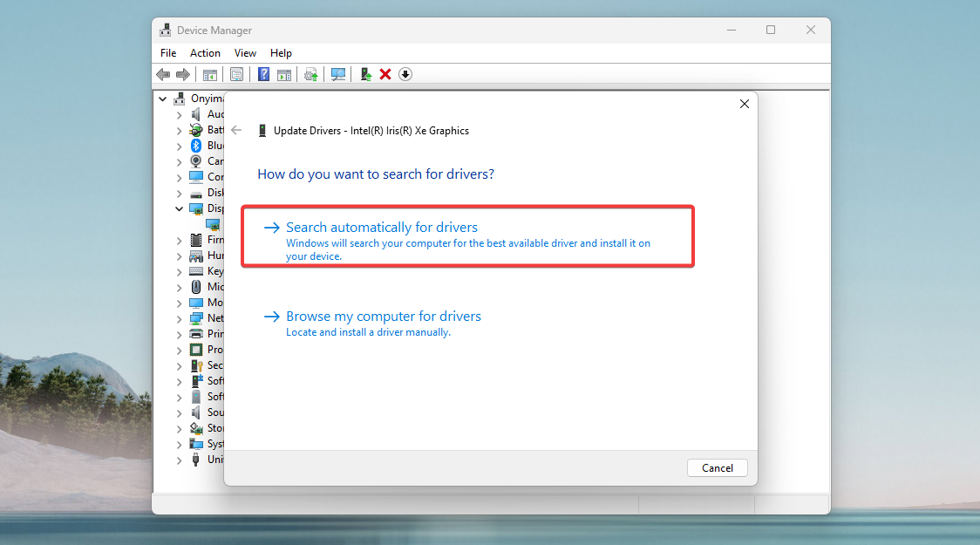Expand the 'Sys' system devices category
Viewport: 980px width, 545px height.
(179, 445)
